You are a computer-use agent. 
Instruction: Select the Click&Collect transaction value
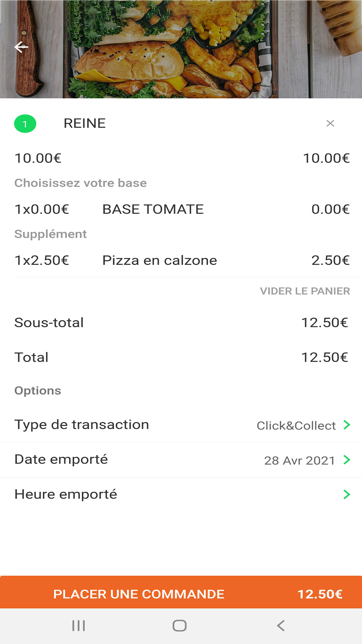click(x=296, y=426)
